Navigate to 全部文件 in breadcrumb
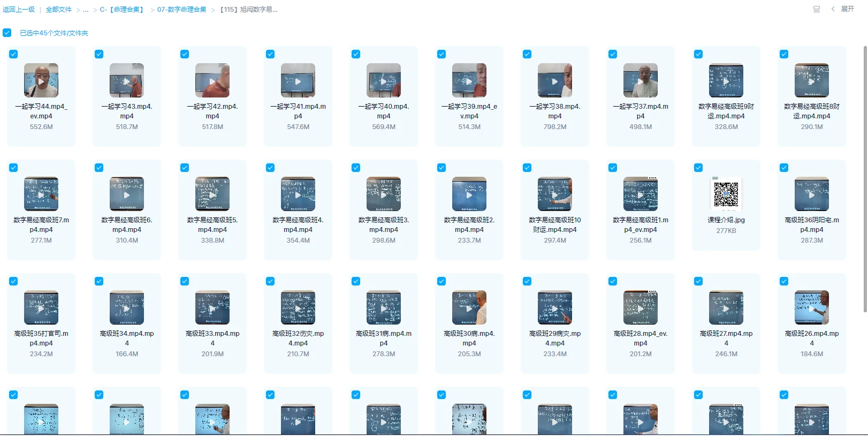868x436 pixels. [x=58, y=10]
